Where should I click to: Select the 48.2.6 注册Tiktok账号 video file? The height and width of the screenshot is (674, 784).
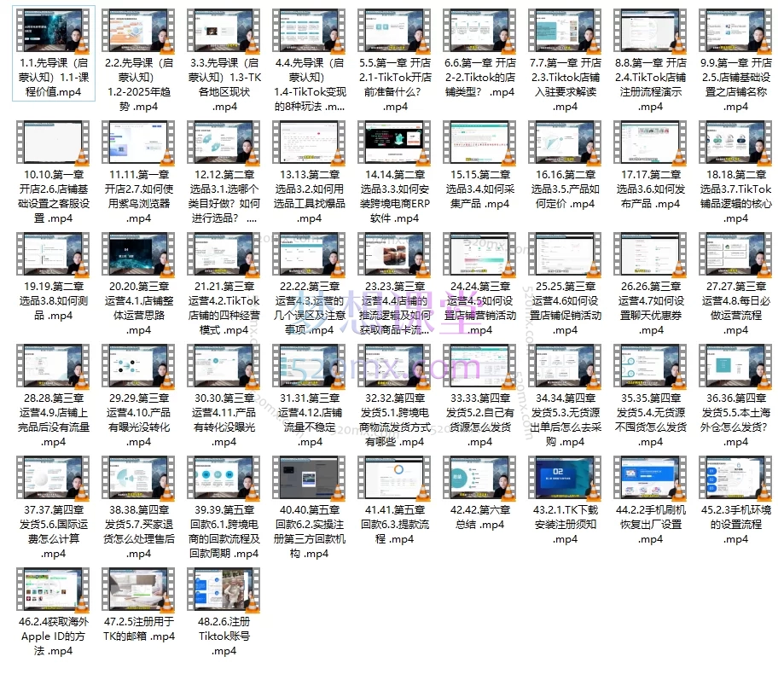tap(224, 590)
